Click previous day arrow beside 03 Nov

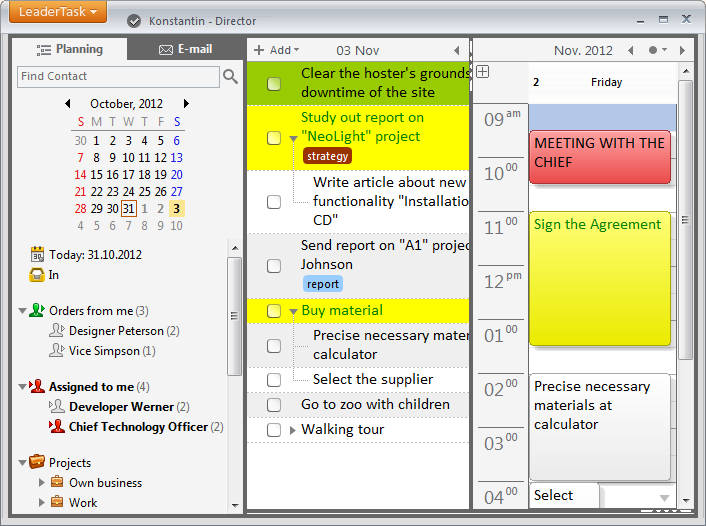457,50
